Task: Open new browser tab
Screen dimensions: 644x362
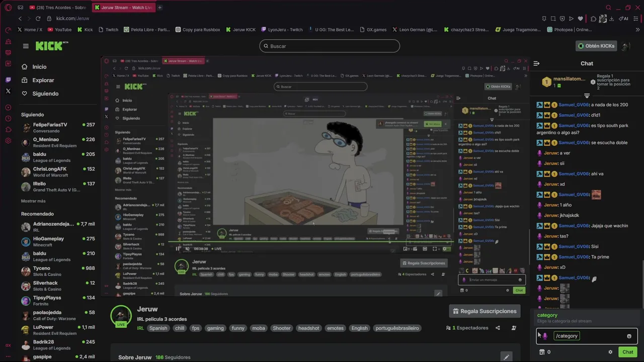Action: 160,8
